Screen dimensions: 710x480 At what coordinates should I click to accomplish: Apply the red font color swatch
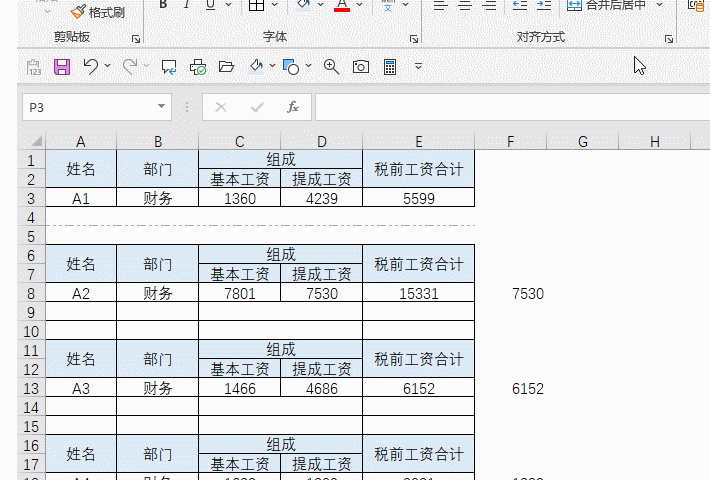coord(342,5)
